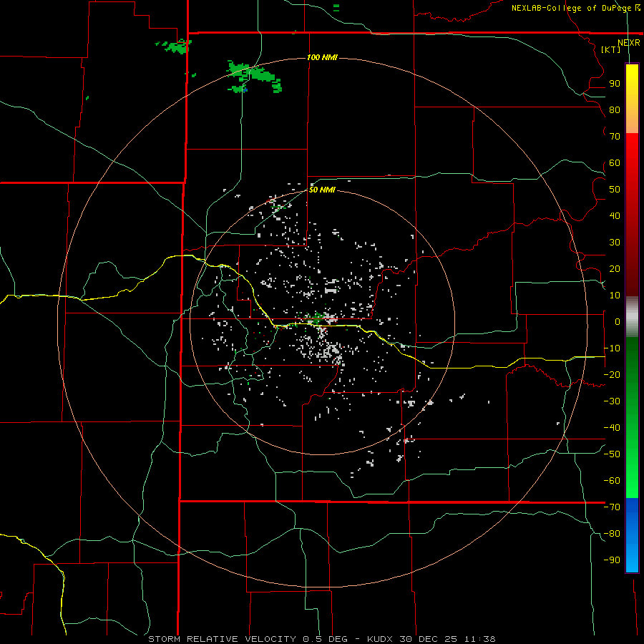Click the 50 knot scale label
644x644 pixels.
615,190
